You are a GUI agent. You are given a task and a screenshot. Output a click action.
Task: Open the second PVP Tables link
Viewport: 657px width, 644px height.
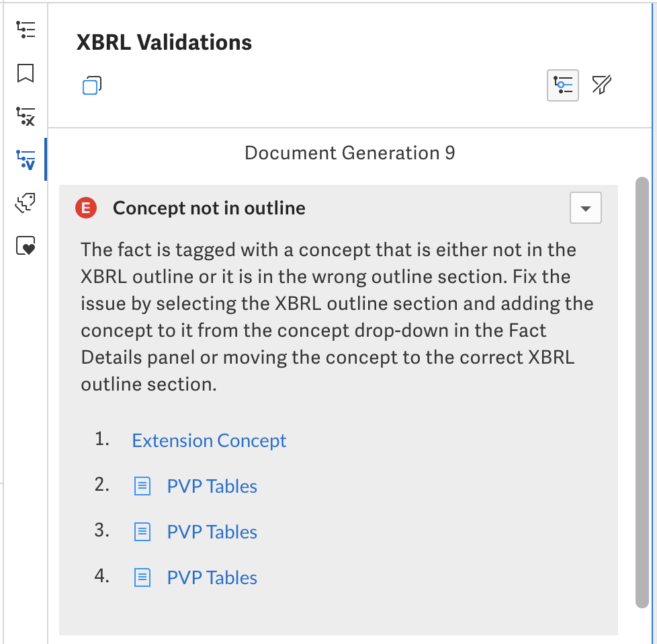(212, 486)
